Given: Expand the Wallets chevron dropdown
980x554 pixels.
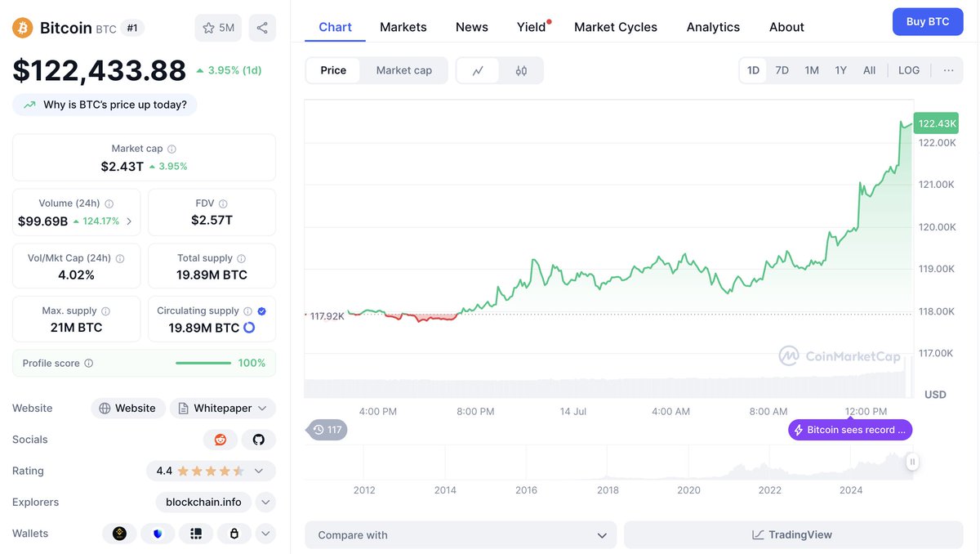Looking at the screenshot, I should (x=265, y=534).
